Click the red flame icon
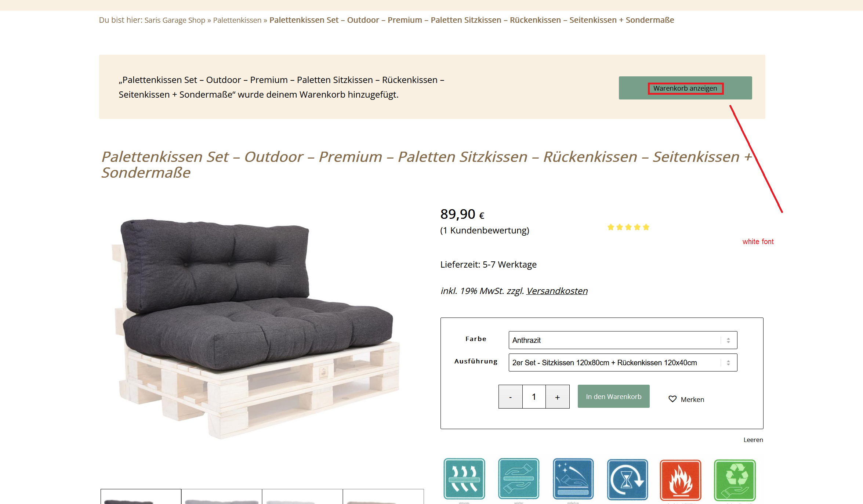 point(681,480)
